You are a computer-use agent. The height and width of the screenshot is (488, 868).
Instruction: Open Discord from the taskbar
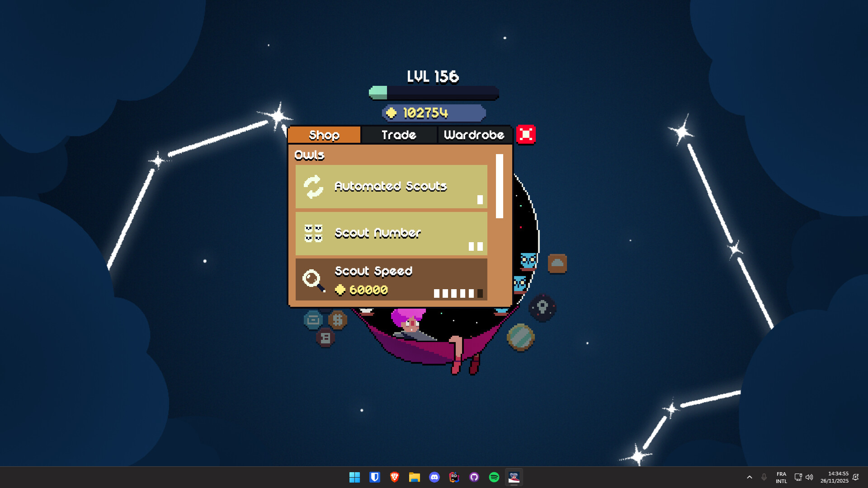tap(434, 477)
